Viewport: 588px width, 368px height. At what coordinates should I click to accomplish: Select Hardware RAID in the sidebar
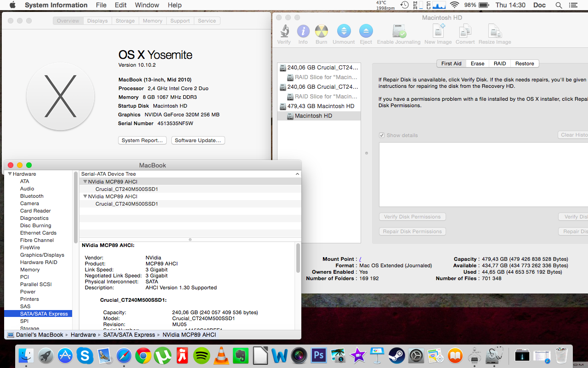point(39,262)
